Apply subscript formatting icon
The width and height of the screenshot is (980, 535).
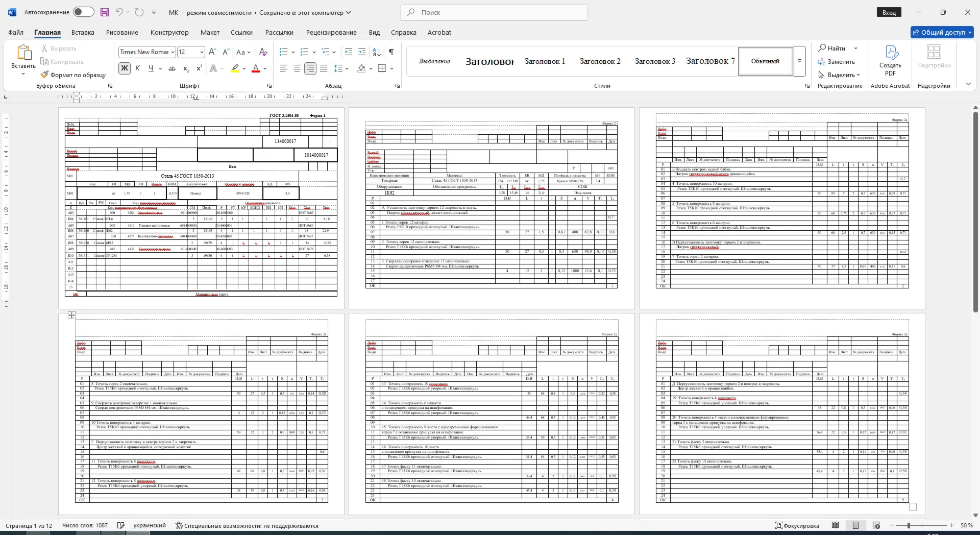tap(186, 68)
